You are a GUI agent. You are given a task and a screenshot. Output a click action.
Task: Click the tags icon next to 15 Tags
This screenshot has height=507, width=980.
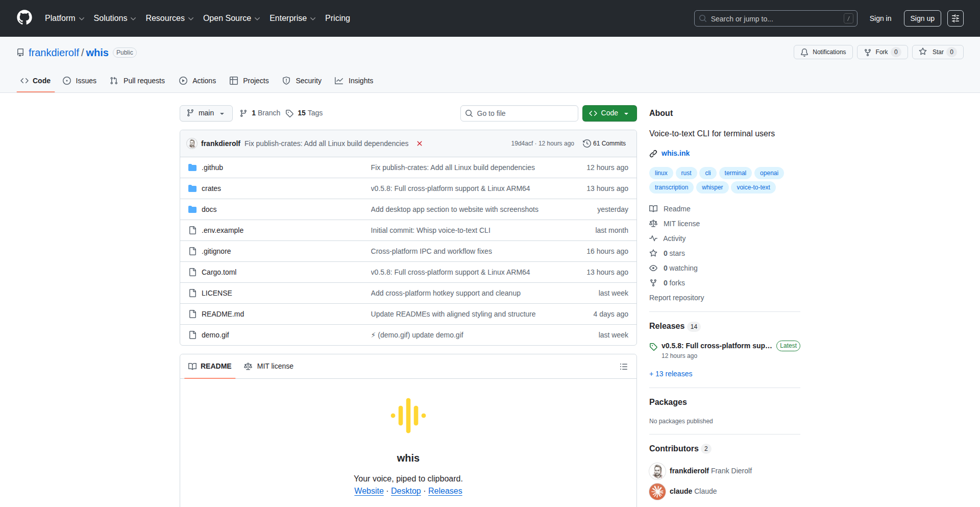(x=289, y=113)
